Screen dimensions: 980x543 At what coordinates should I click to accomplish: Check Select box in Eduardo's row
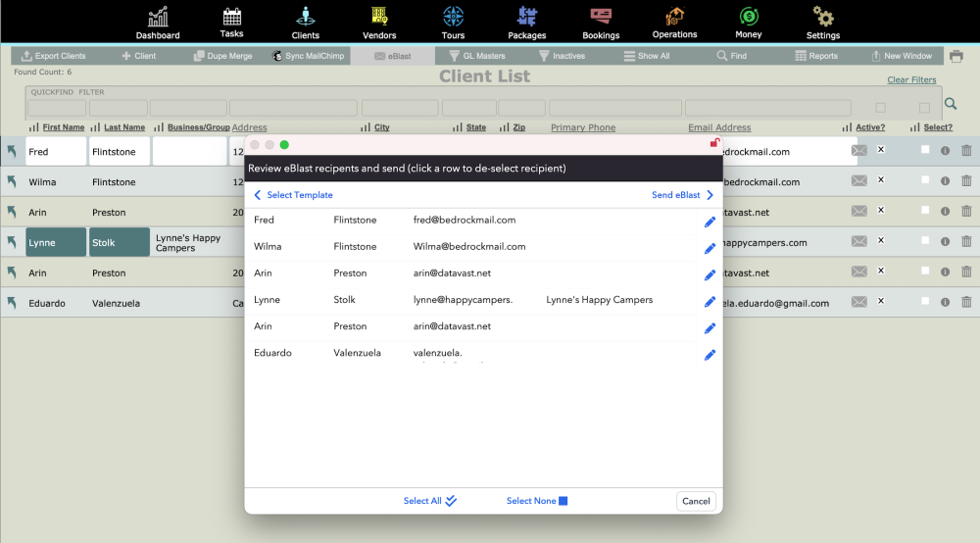(x=925, y=301)
